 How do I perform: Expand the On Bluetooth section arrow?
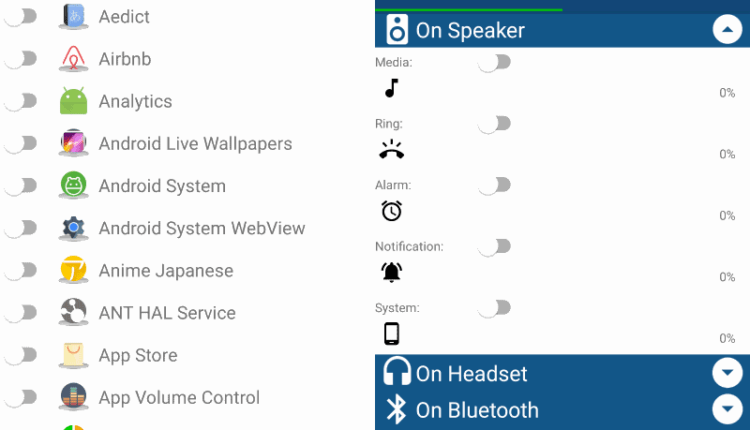pos(727,409)
